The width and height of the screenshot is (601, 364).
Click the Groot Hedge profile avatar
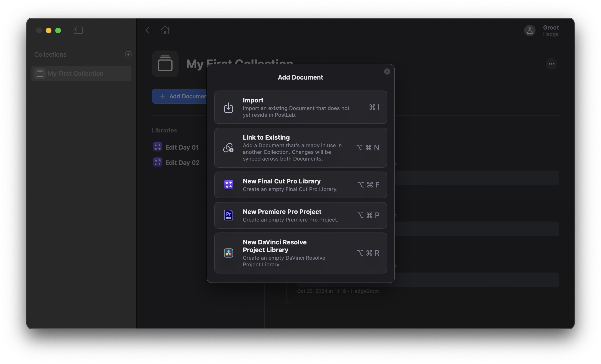pyautogui.click(x=530, y=30)
